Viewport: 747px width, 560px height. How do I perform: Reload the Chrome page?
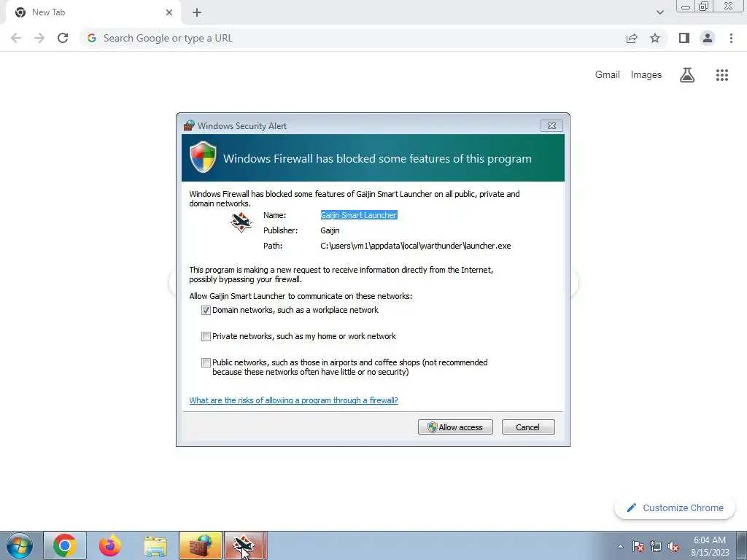pos(63,38)
